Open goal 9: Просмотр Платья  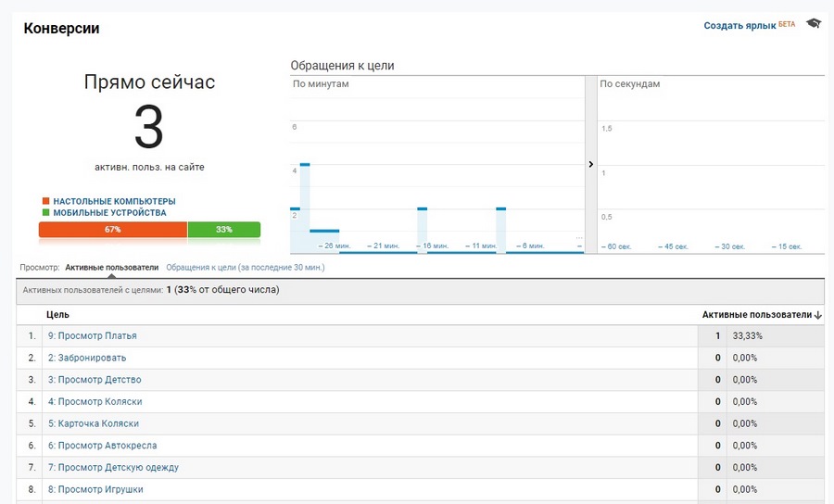click(93, 336)
